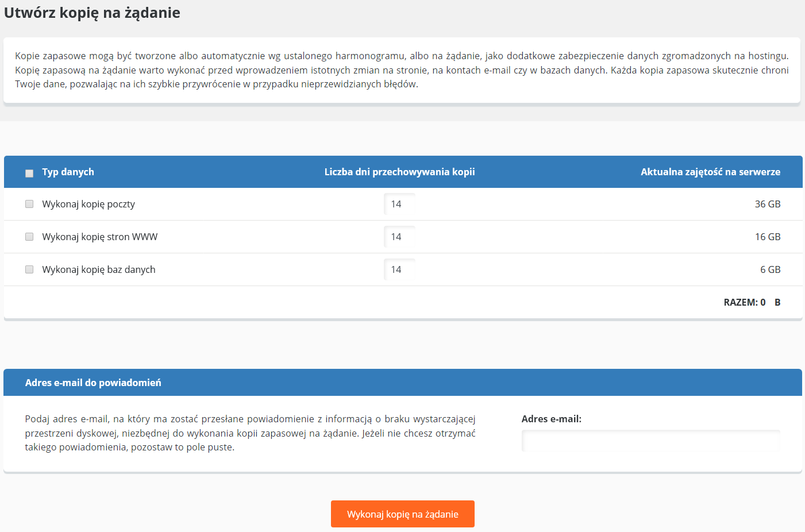
Task: Click the Liczba dni przechowywania kopii header
Action: point(399,172)
